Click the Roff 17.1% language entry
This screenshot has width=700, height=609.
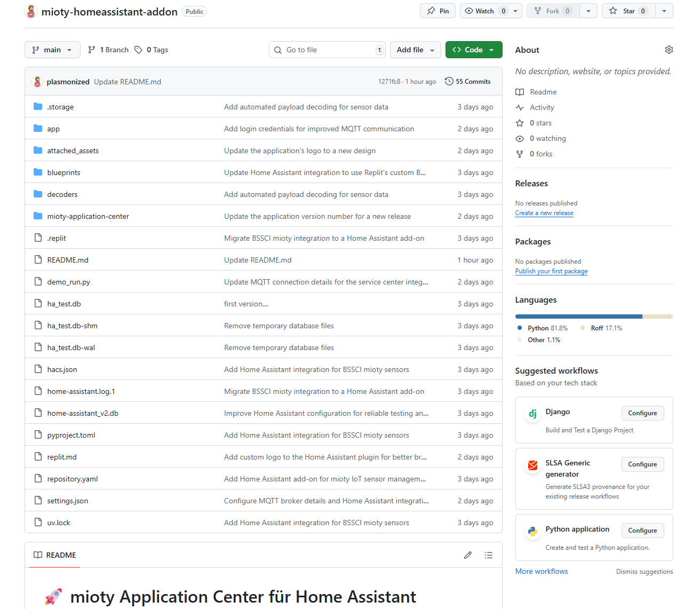(601, 328)
